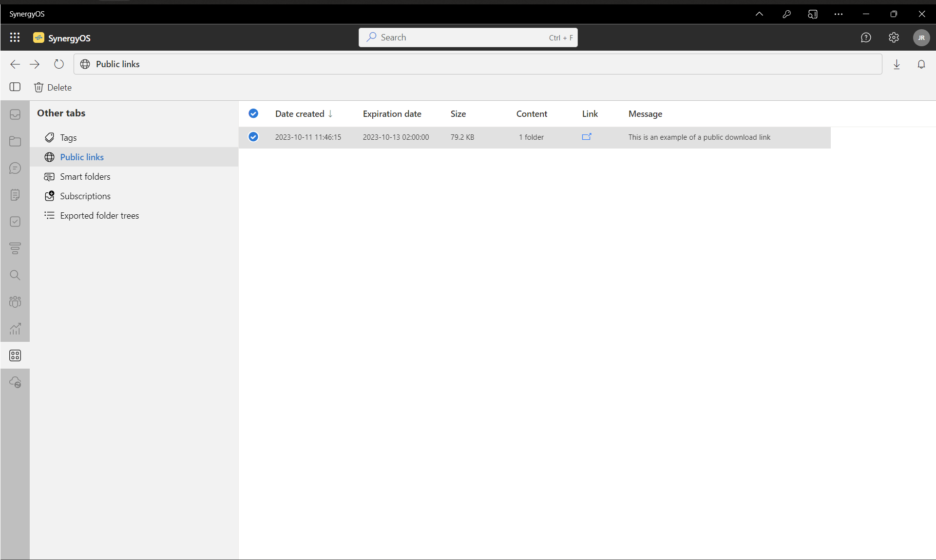Open the settings gear
This screenshot has width=936, height=560.
pyautogui.click(x=894, y=37)
